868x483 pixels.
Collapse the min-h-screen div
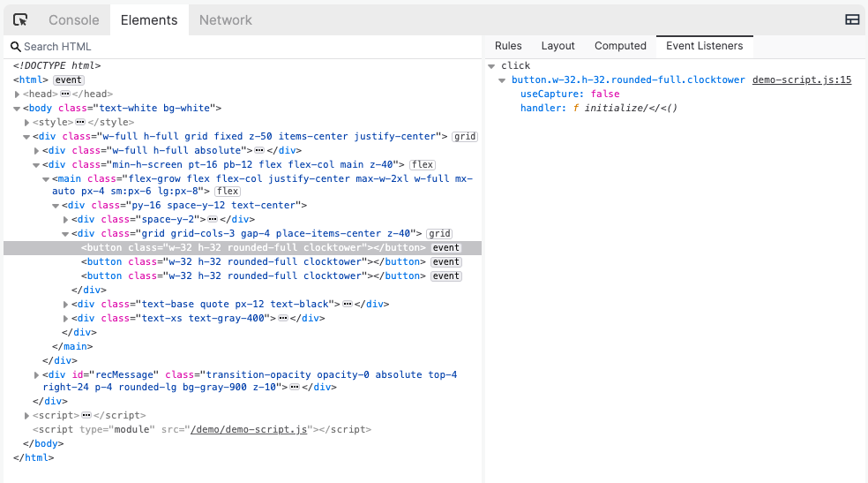(36, 165)
